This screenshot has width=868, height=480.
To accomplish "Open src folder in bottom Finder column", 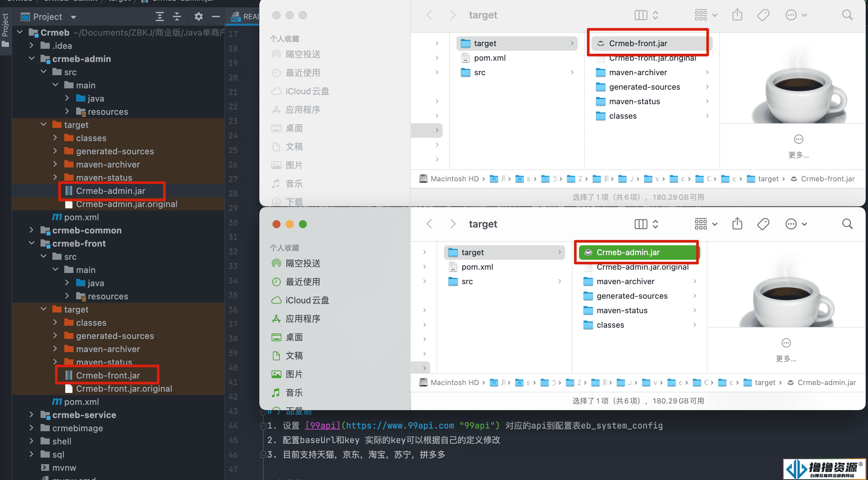I will tap(504, 281).
